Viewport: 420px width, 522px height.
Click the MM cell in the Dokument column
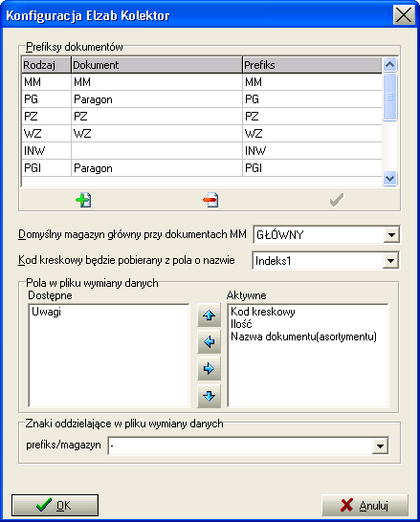click(157, 82)
